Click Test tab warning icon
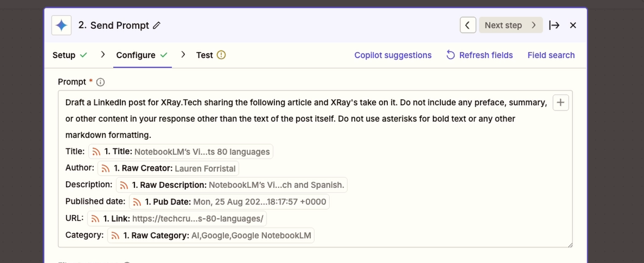This screenshot has height=263, width=644. point(221,55)
